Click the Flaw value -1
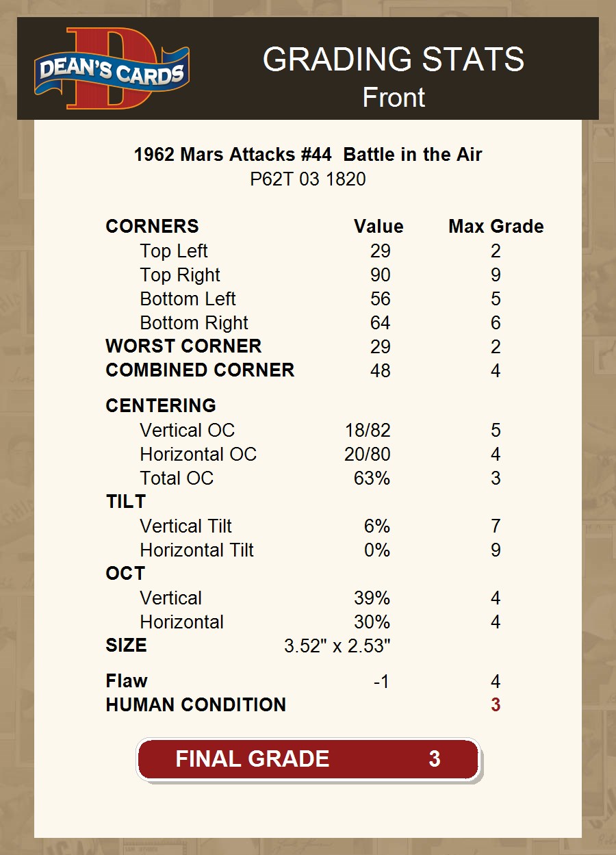616x855 pixels. click(381, 682)
